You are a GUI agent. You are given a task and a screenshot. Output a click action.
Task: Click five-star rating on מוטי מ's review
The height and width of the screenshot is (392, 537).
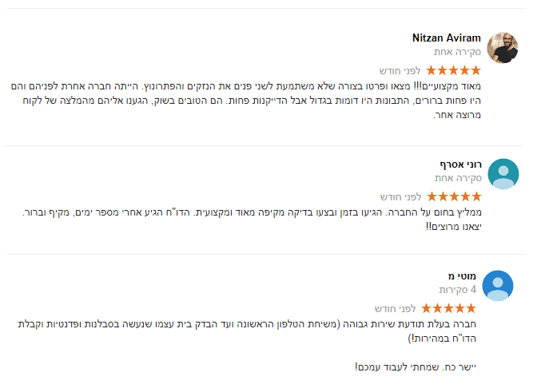(448, 308)
